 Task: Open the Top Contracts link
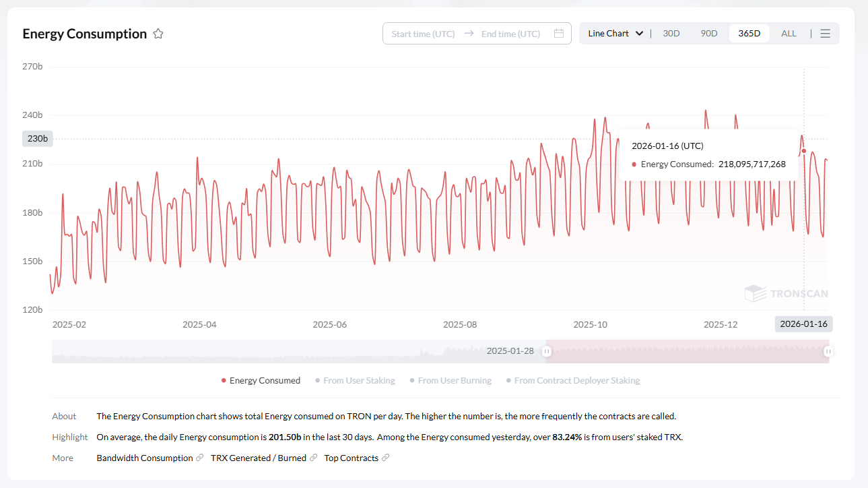(351, 458)
